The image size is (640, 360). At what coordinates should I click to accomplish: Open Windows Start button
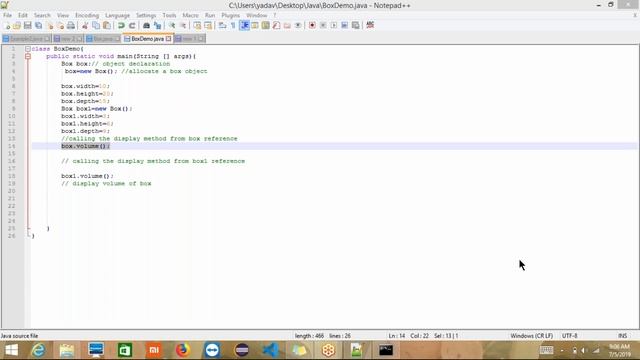11,350
